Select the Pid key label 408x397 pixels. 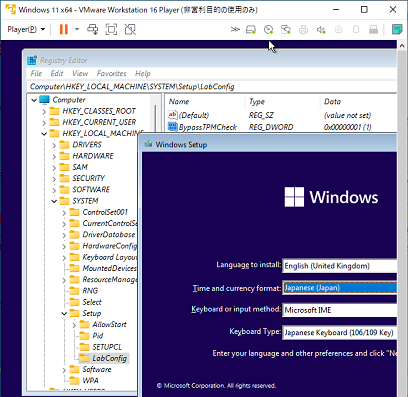point(98,335)
